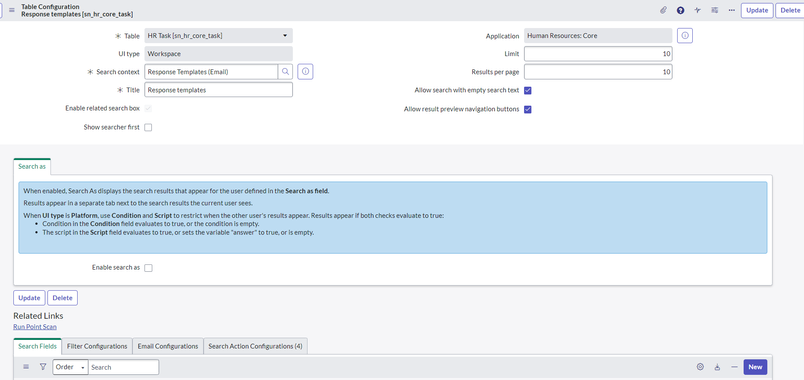Uncheck Allow result preview navigation buttons
This screenshot has height=380, width=804.
528,109
